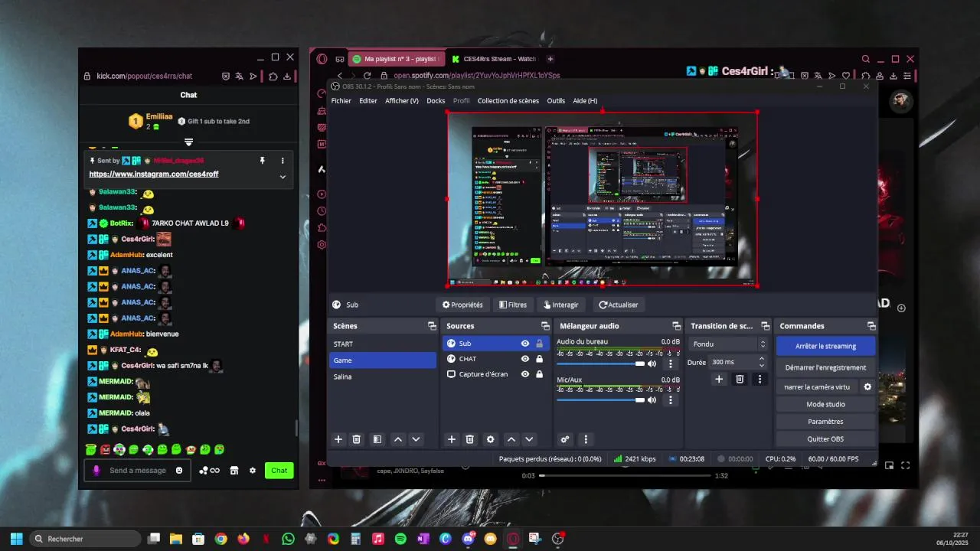Open Spotify from Windows taskbar

tap(400, 539)
